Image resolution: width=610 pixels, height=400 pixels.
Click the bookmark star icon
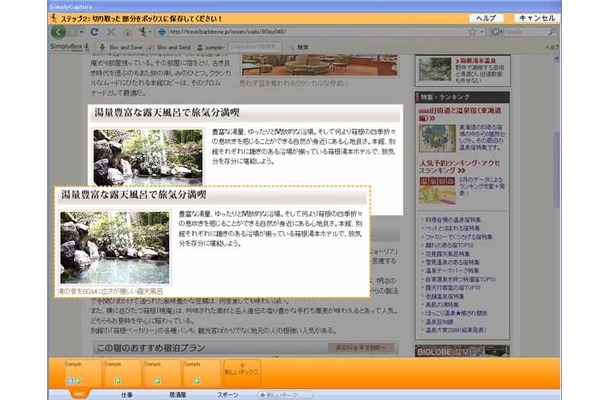472,32
